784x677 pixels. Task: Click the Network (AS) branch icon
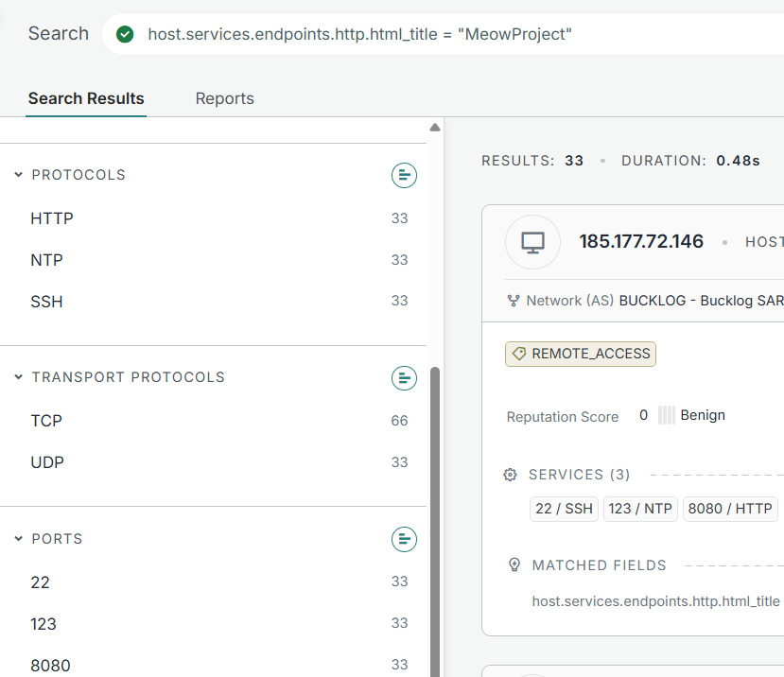(514, 301)
